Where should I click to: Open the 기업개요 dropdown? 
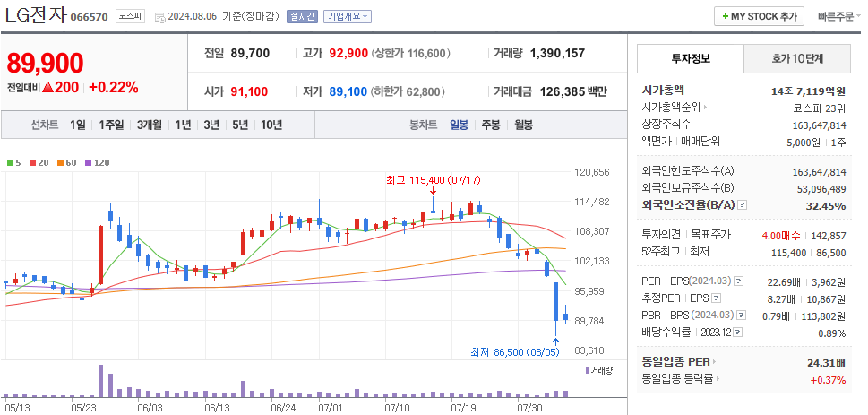(348, 17)
